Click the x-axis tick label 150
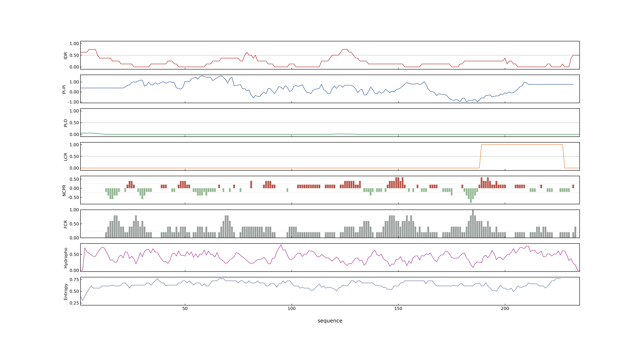This screenshot has height=343, width=644. [398, 309]
